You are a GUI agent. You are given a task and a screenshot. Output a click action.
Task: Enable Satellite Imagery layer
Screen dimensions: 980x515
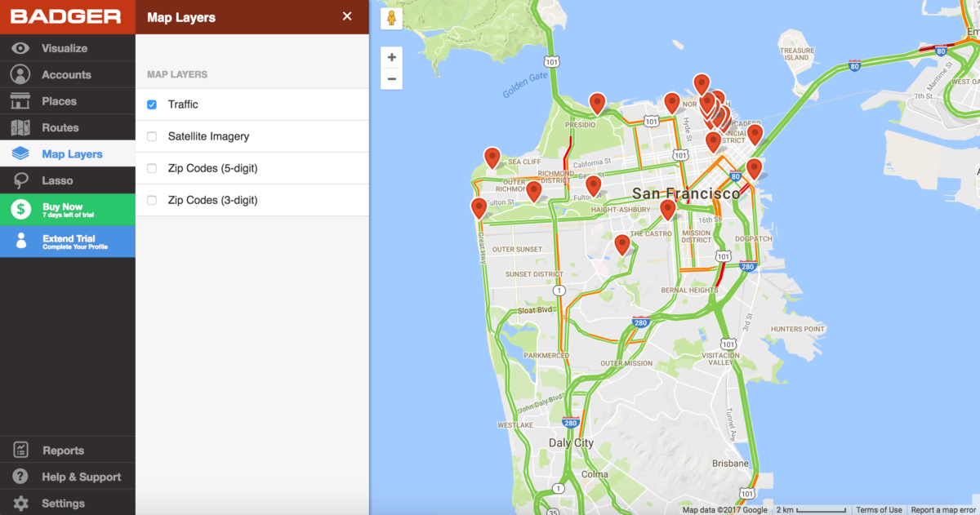click(x=150, y=136)
